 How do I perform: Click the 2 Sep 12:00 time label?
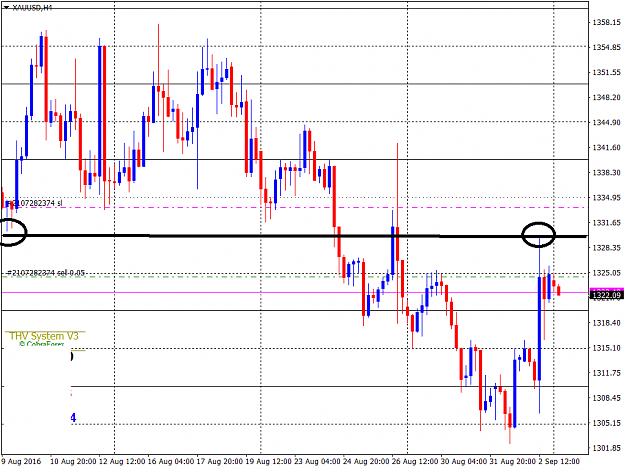point(560,461)
